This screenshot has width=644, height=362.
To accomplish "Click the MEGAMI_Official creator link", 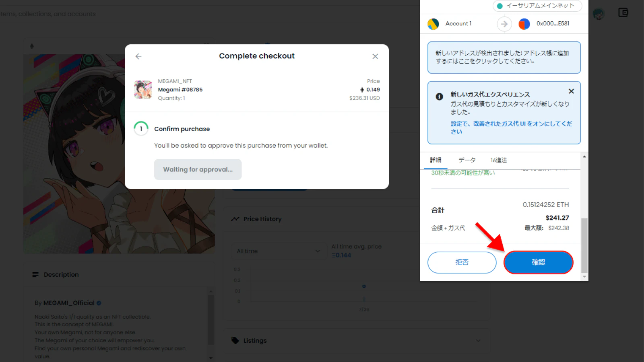I will click(x=69, y=303).
